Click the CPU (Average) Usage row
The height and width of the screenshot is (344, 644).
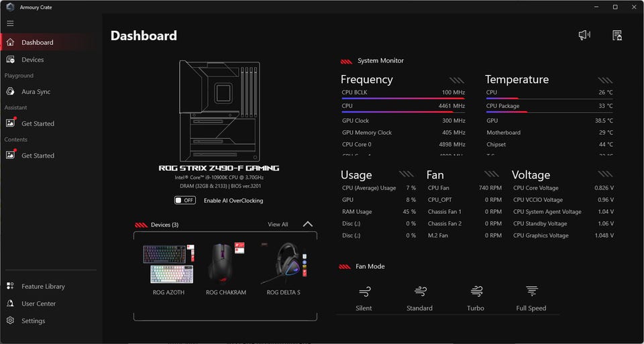378,188
